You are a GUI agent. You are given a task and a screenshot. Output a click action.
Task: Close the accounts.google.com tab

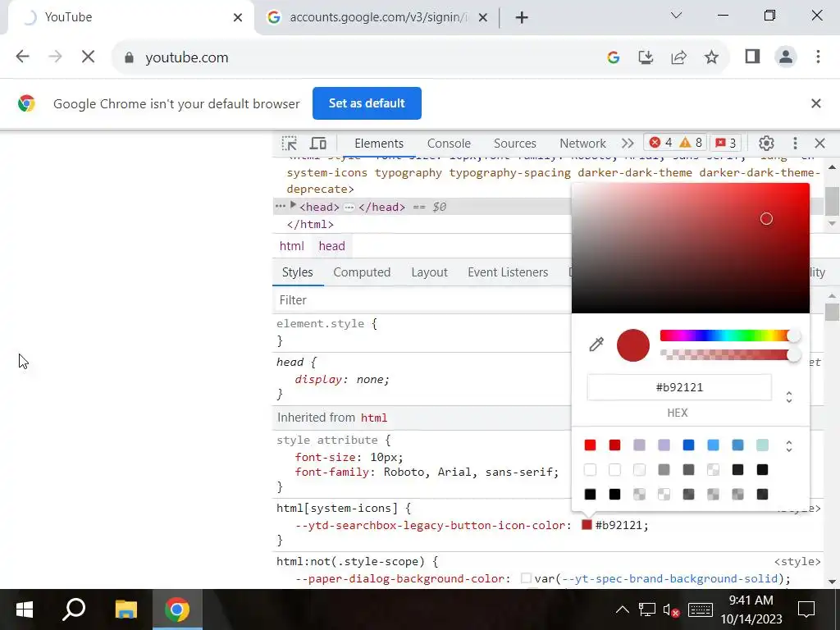point(482,18)
